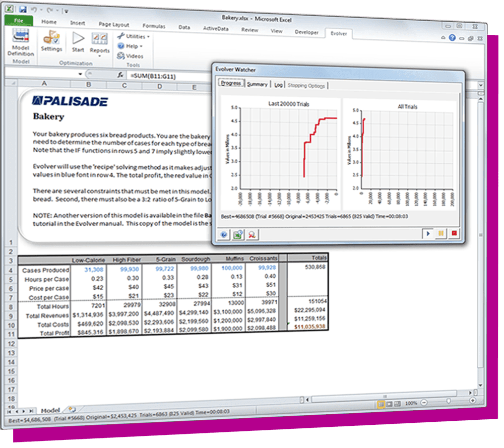Switch to the Log tab
Viewport: 504px width, 448px height.
point(278,85)
